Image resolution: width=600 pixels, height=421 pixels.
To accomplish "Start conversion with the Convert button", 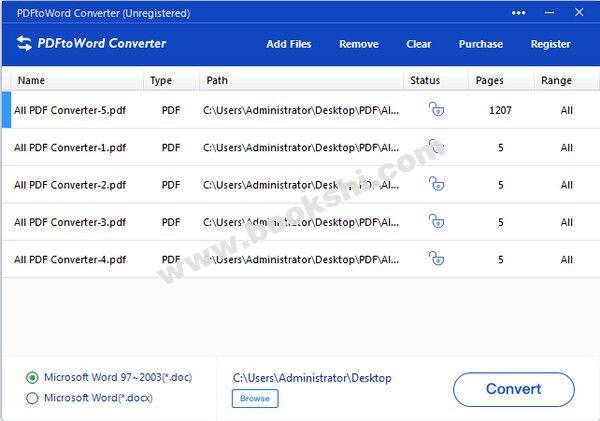I will pyautogui.click(x=514, y=389).
